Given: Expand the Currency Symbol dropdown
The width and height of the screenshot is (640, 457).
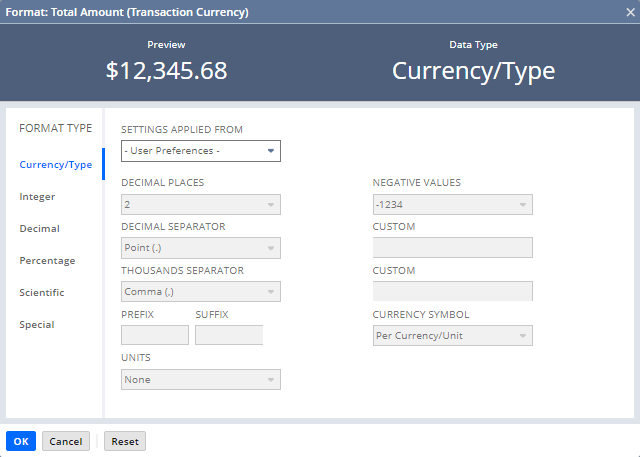Looking at the screenshot, I should point(452,336).
